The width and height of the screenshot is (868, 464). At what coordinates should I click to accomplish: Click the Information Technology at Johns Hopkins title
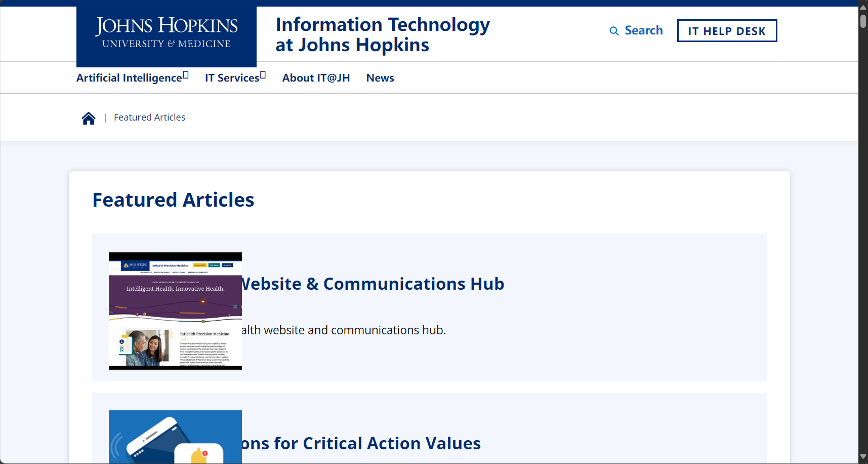pyautogui.click(x=383, y=34)
